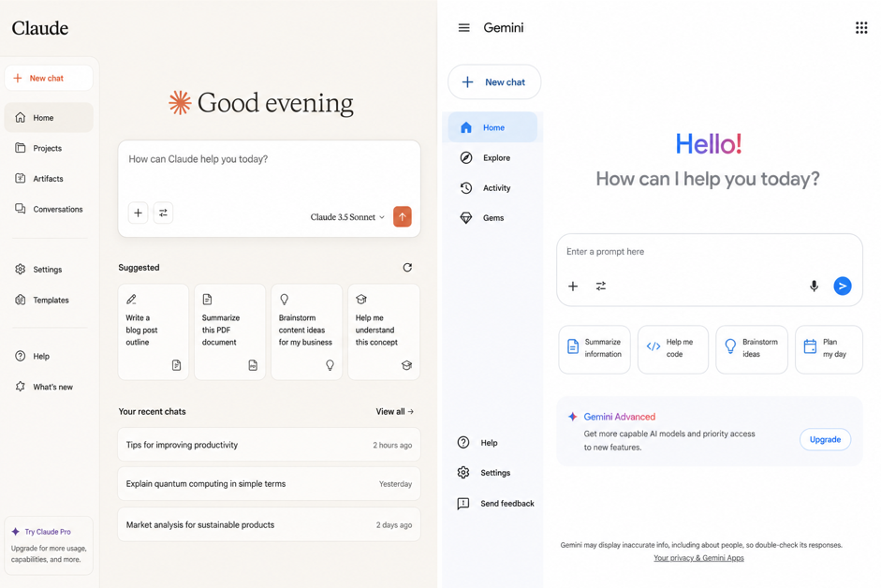This screenshot has height=588, width=881.
Task: Open Explore in the Gemini sidebar
Action: click(x=492, y=158)
